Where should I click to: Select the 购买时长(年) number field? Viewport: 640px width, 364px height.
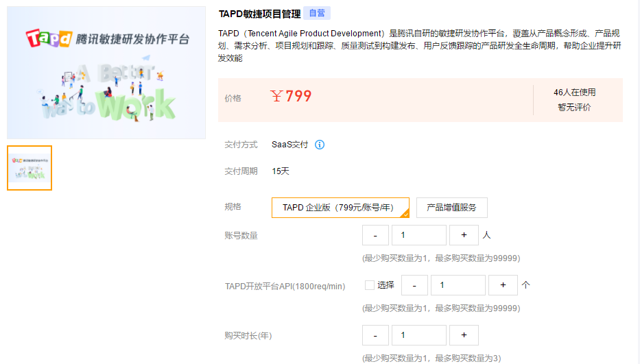(418, 335)
